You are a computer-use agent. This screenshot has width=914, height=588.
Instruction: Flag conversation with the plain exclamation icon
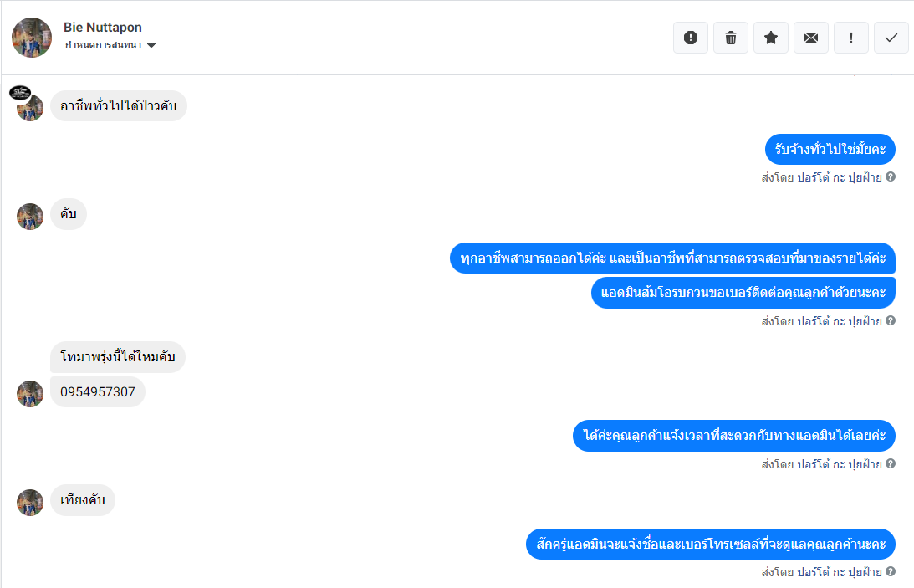coord(851,38)
